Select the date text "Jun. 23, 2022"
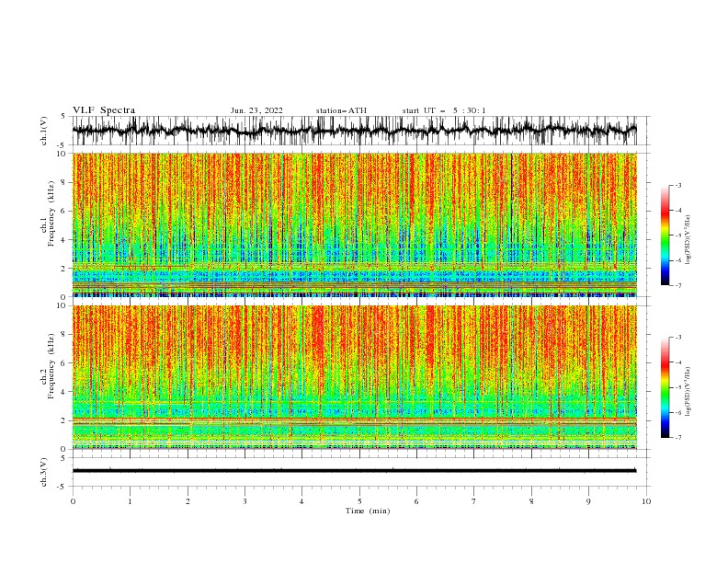Viewport: 728px width, 563px height. coord(256,110)
